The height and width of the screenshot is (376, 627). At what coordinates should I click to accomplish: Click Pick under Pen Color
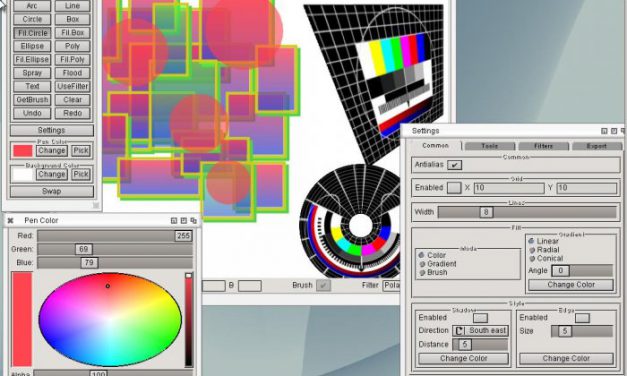click(x=81, y=151)
